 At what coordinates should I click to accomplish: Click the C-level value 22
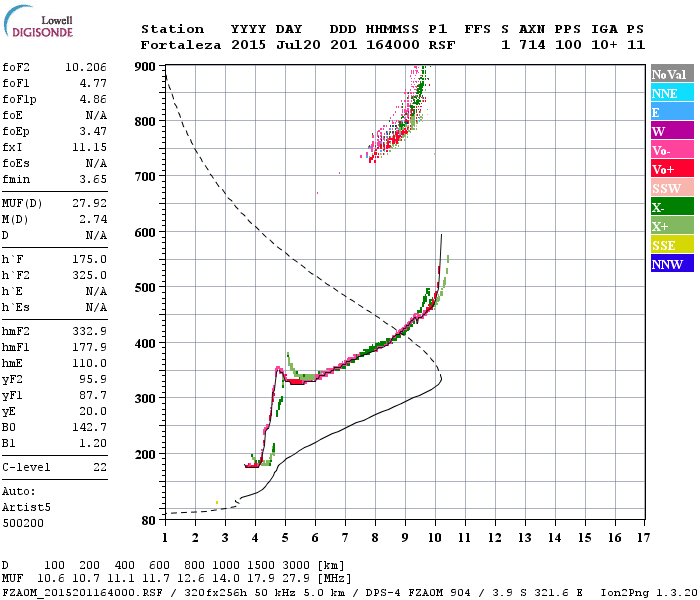tap(100, 467)
